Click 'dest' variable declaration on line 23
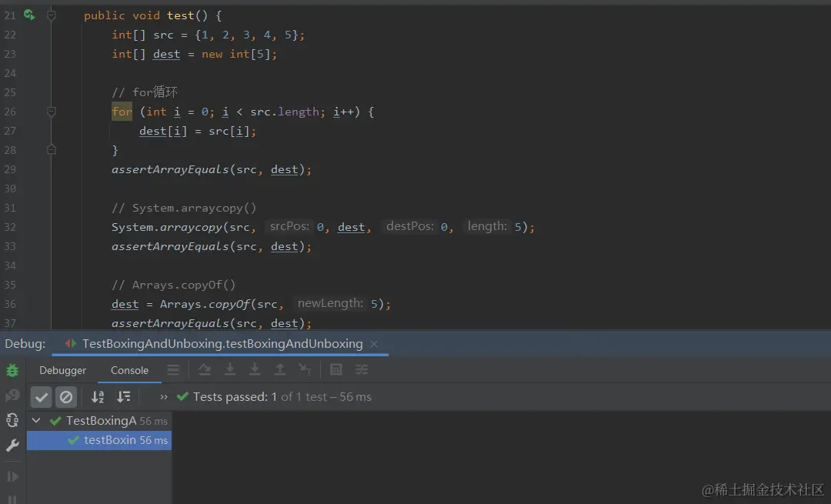The width and height of the screenshot is (831, 504). pos(166,54)
